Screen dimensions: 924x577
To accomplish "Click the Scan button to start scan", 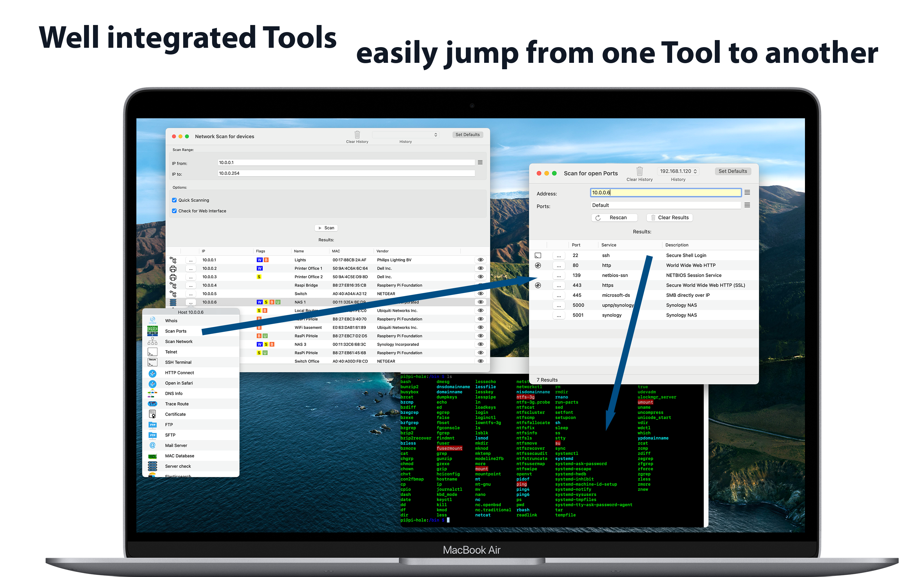I will pos(326,228).
